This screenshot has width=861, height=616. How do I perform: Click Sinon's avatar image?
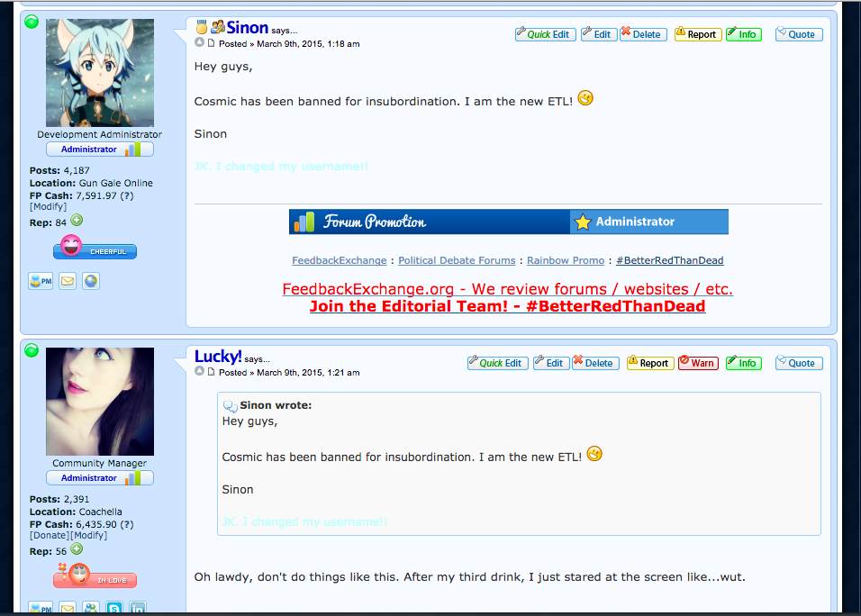[x=100, y=73]
